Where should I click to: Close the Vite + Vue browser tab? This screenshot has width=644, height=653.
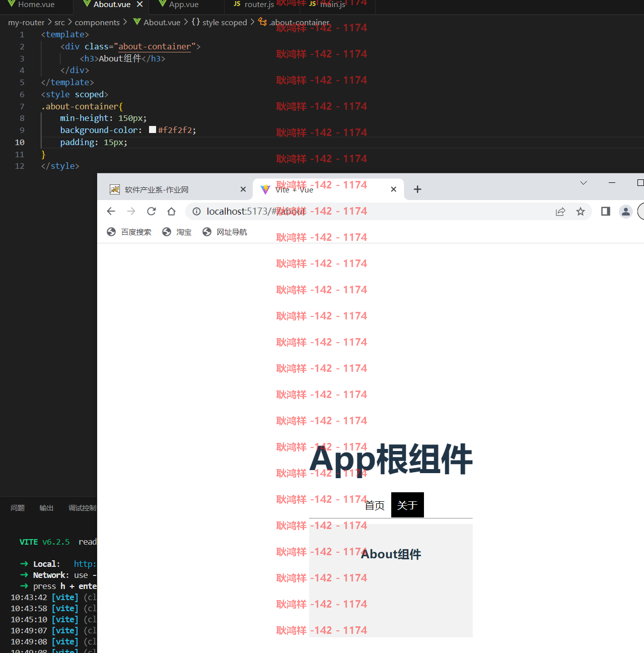point(394,189)
